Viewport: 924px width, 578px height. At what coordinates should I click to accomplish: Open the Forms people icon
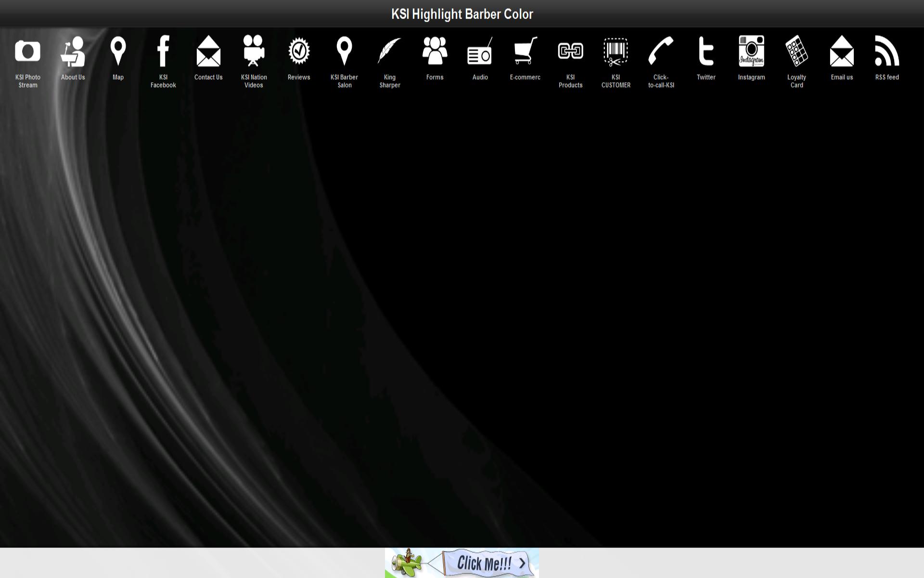click(435, 51)
